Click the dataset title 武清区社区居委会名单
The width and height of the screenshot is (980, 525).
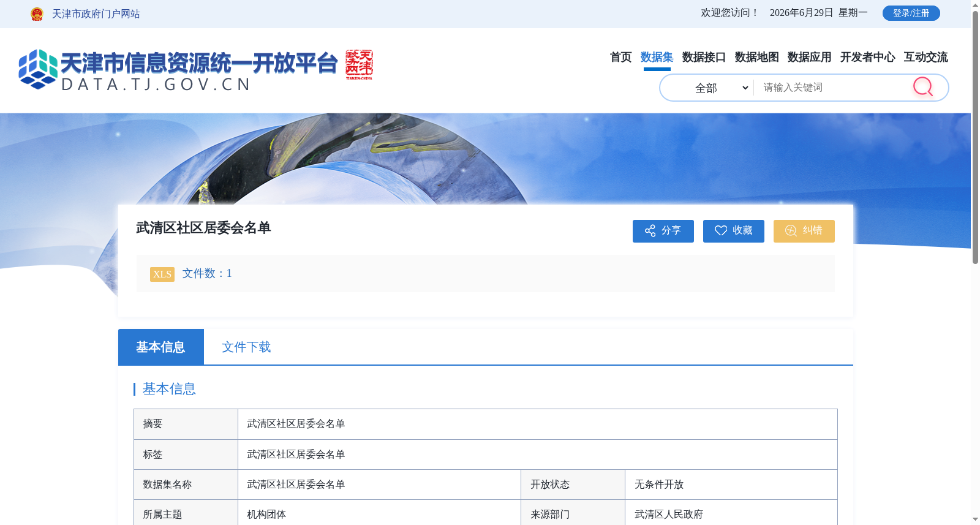(x=203, y=228)
